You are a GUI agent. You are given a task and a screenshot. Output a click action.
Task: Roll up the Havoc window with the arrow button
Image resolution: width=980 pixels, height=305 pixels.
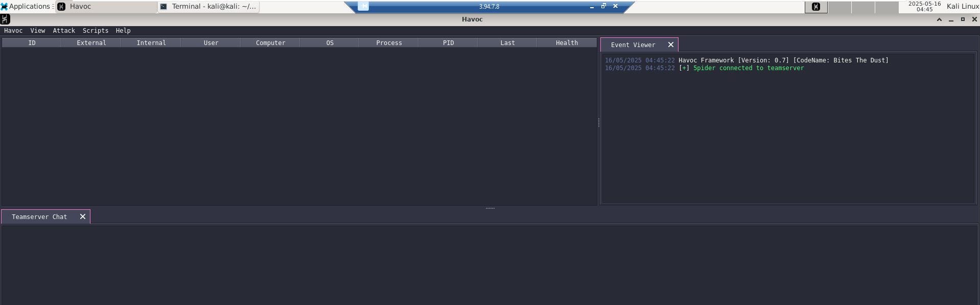pos(939,19)
